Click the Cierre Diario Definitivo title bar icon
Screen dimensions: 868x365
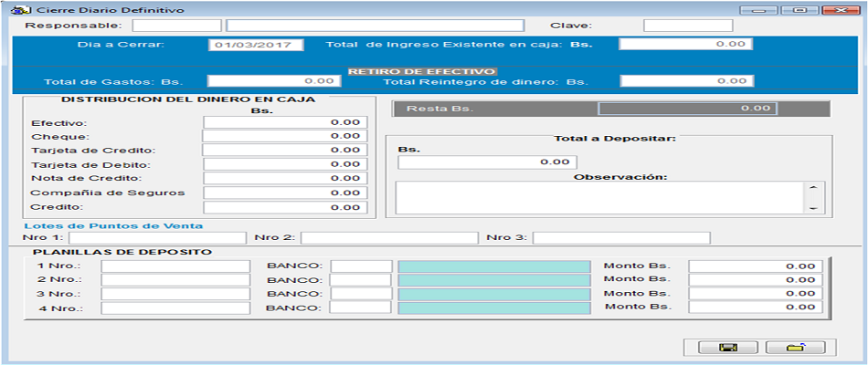pyautogui.click(x=14, y=9)
